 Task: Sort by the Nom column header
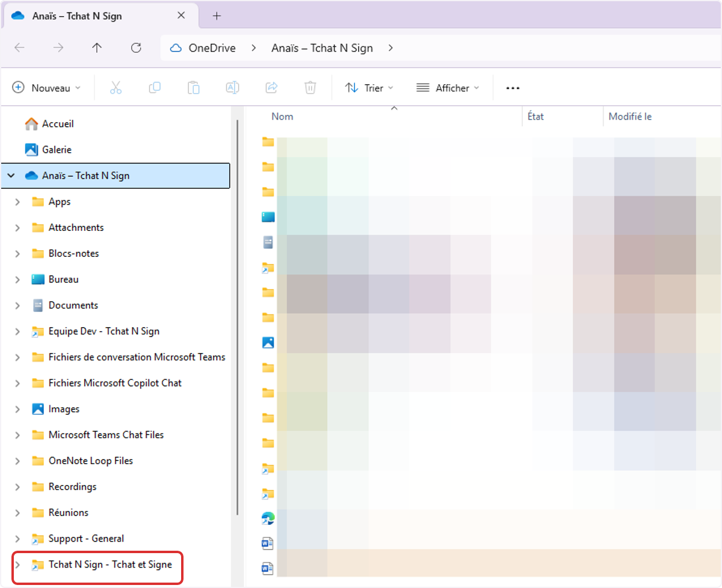(x=282, y=117)
